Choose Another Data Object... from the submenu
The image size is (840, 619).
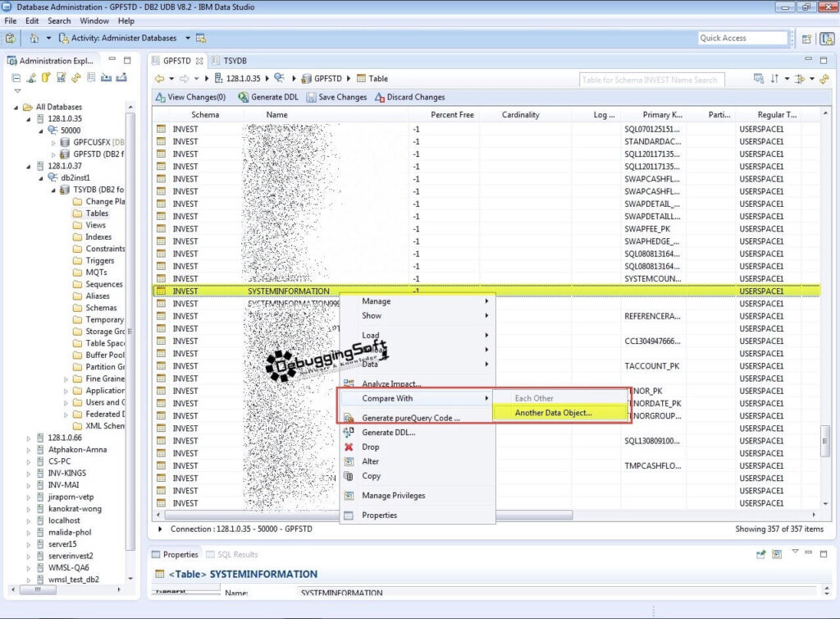[559, 413]
